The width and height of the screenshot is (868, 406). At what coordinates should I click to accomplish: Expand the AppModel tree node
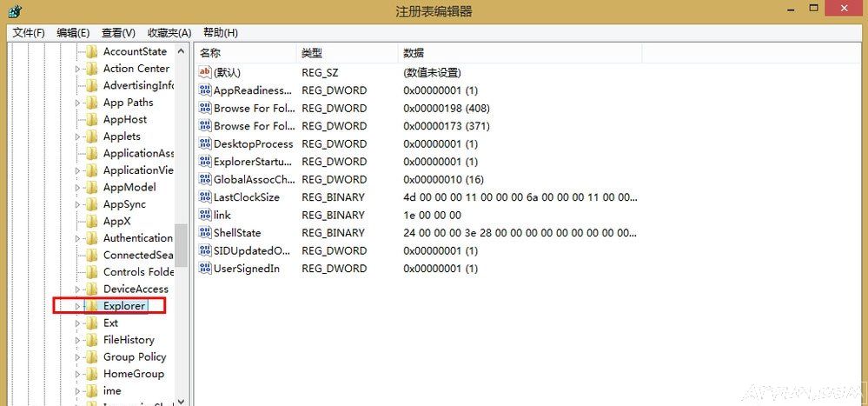point(77,187)
